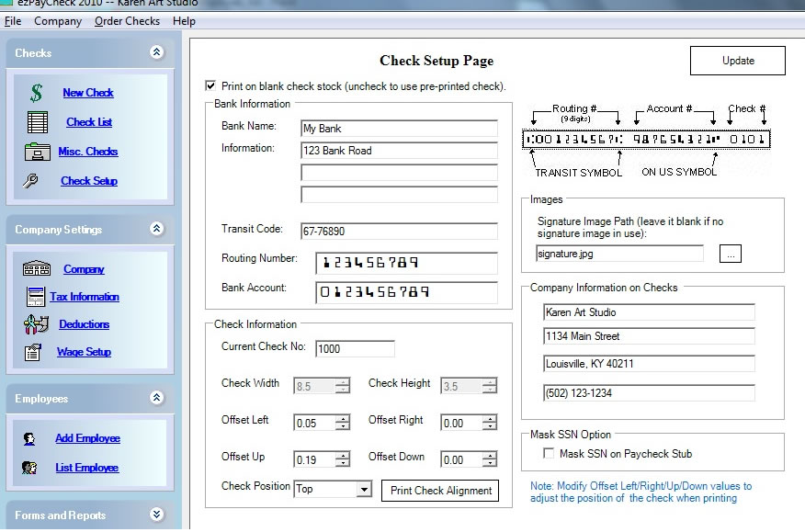Screen dimensions: 805x532
Task: Click the Transit Code field
Action: point(399,231)
